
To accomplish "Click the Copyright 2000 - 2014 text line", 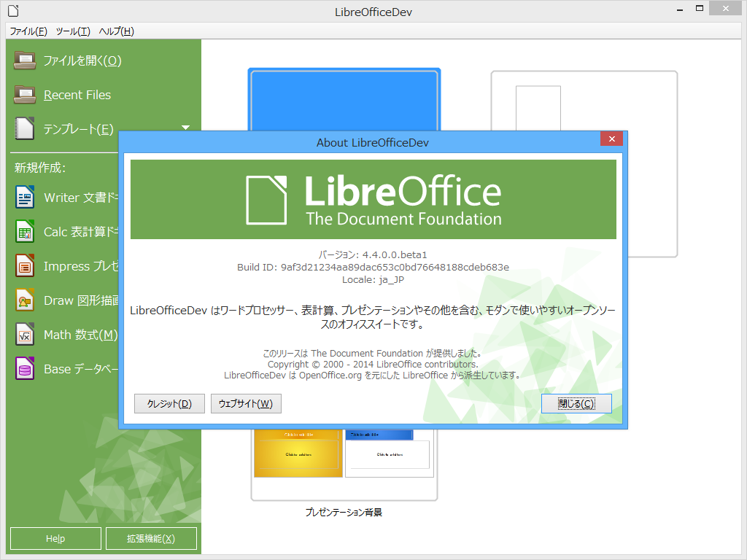I will 373,365.
